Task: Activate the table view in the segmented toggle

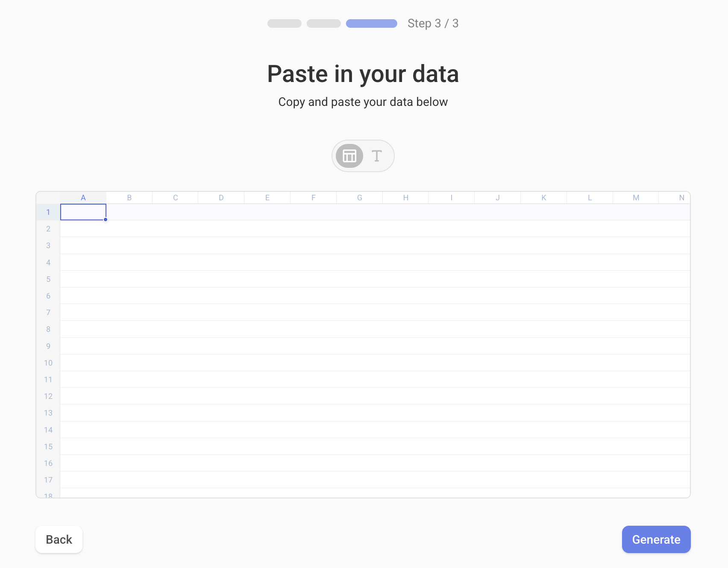Action: pos(349,156)
